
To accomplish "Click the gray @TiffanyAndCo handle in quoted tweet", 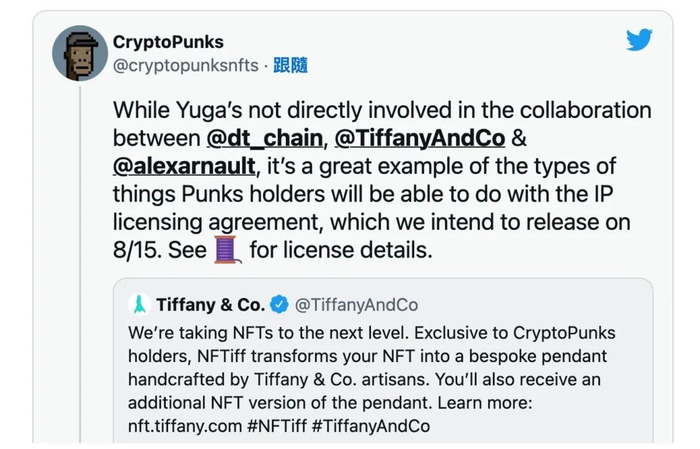I will [356, 304].
